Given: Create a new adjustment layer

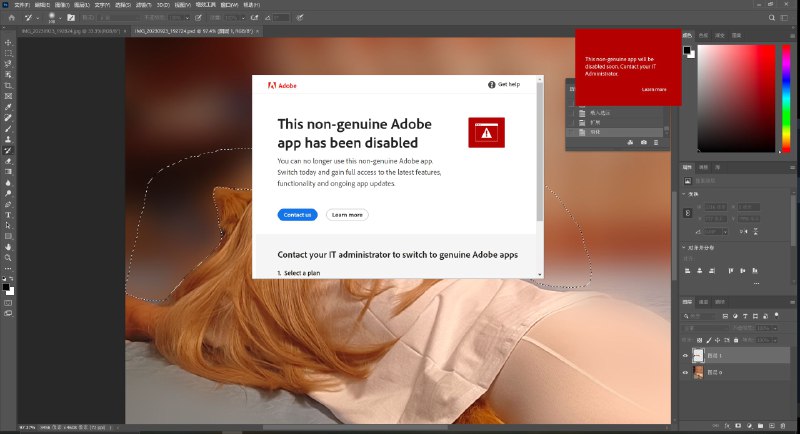Looking at the screenshot, I should coord(749,426).
